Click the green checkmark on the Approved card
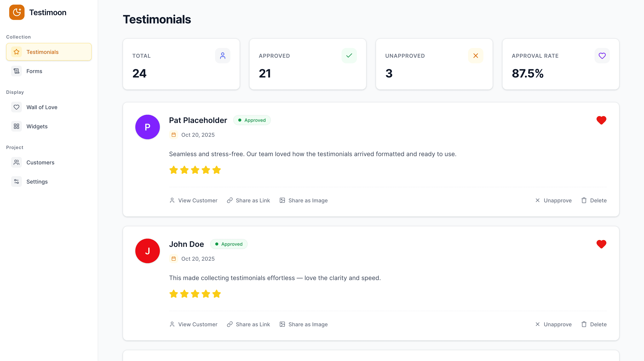The height and width of the screenshot is (361, 644). pos(349,56)
